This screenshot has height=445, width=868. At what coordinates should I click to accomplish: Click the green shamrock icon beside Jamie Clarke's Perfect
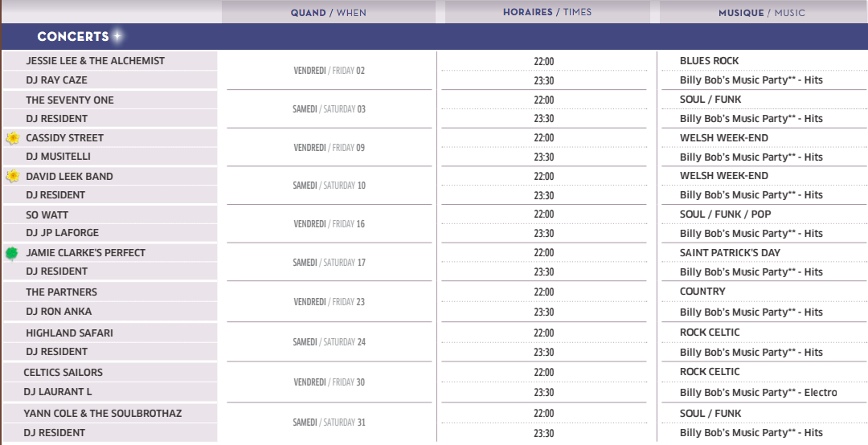pyautogui.click(x=11, y=254)
